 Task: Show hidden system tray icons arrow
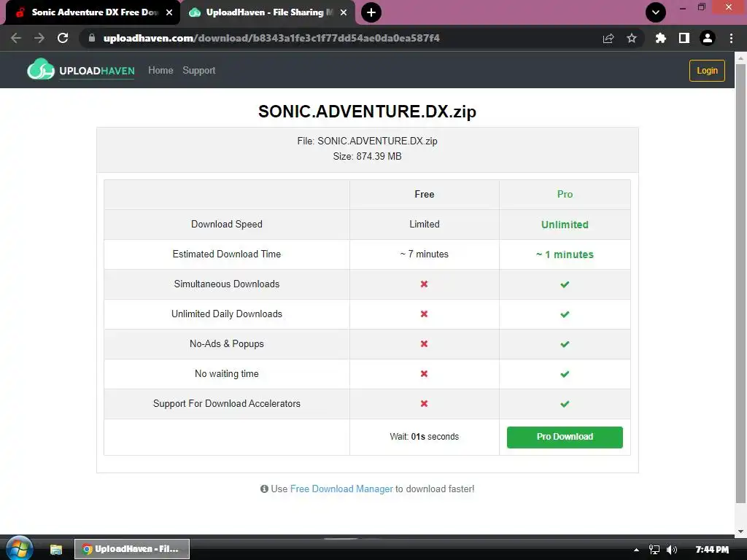pyautogui.click(x=636, y=550)
